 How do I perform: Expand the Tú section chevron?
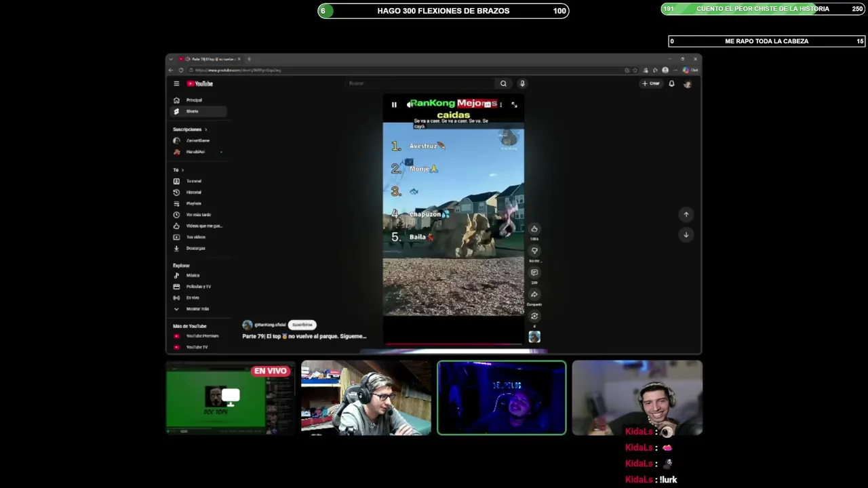pyautogui.click(x=182, y=170)
